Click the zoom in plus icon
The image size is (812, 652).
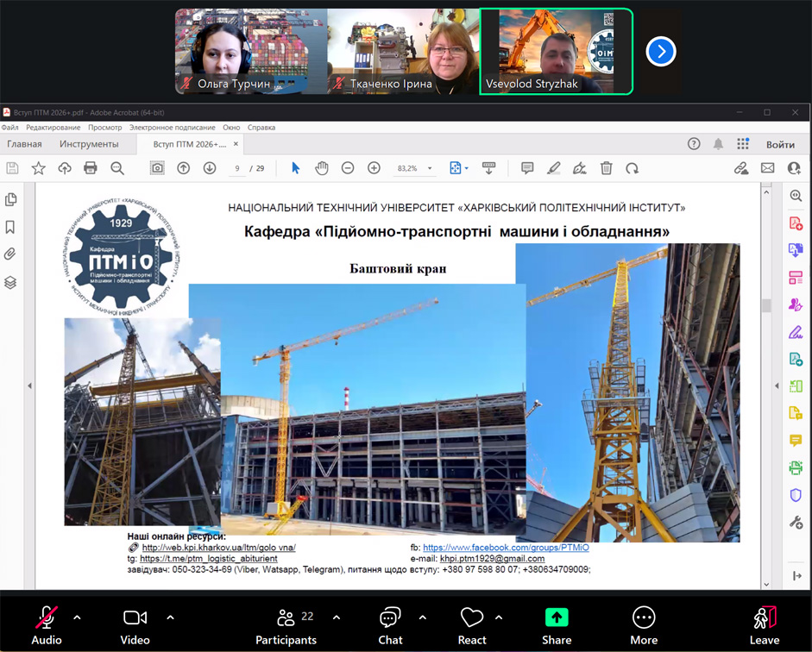point(374,168)
